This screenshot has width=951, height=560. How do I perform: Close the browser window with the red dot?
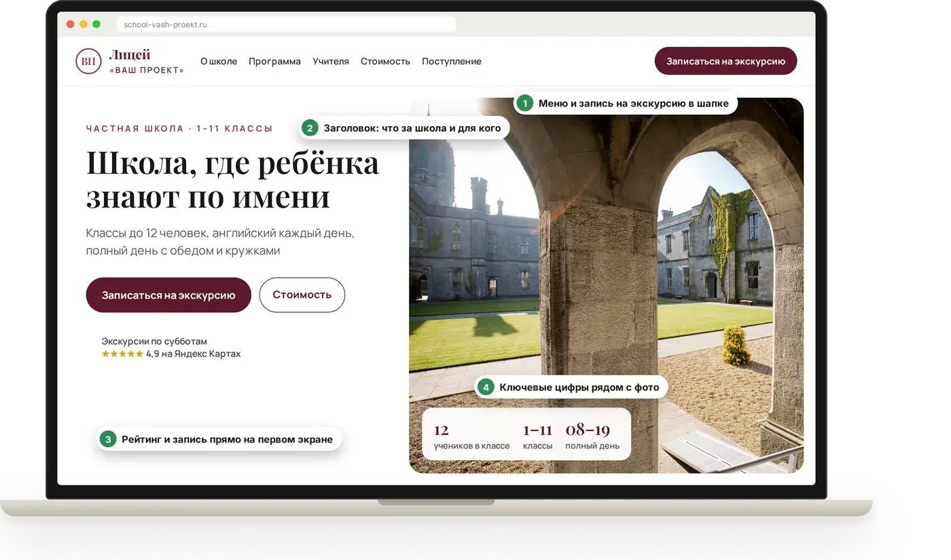tap(70, 24)
